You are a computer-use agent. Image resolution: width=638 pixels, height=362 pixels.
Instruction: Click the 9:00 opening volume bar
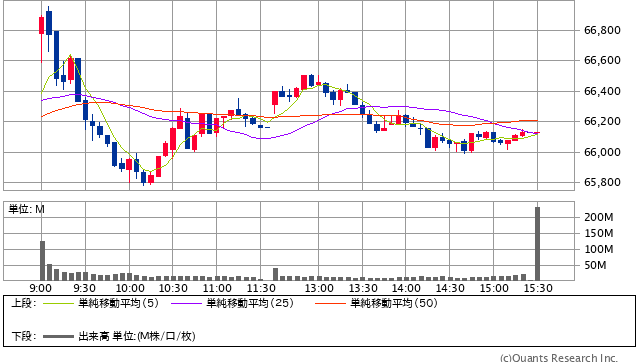[x=42, y=260]
